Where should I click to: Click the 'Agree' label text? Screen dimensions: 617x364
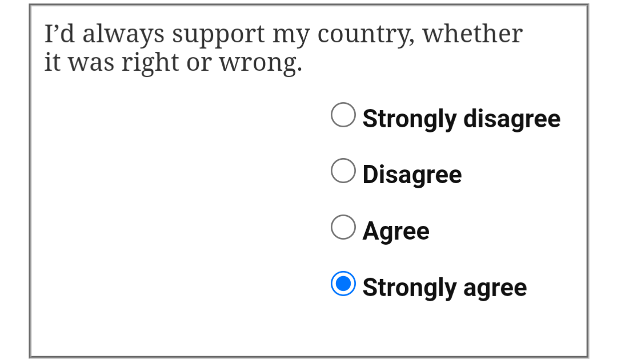click(396, 231)
